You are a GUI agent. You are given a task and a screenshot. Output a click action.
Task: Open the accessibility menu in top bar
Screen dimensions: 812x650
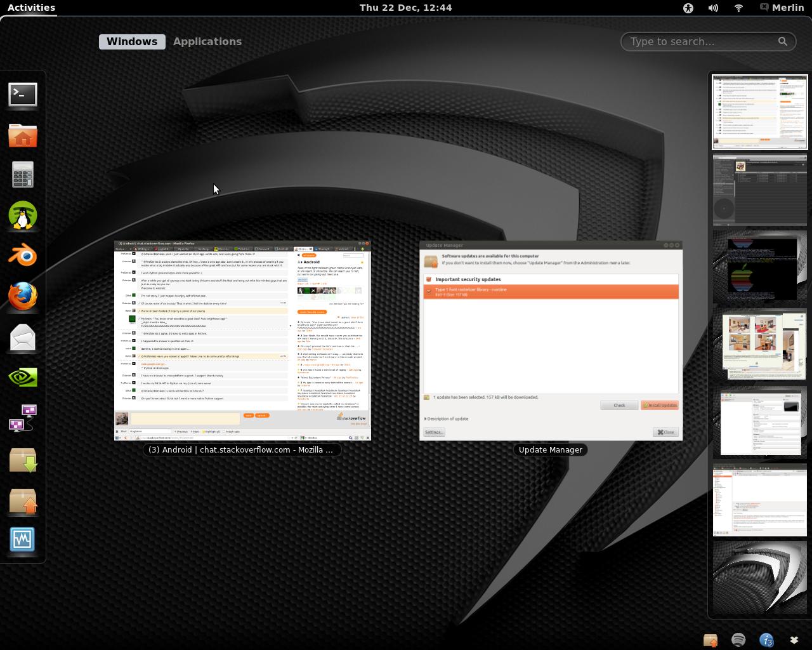(x=688, y=8)
